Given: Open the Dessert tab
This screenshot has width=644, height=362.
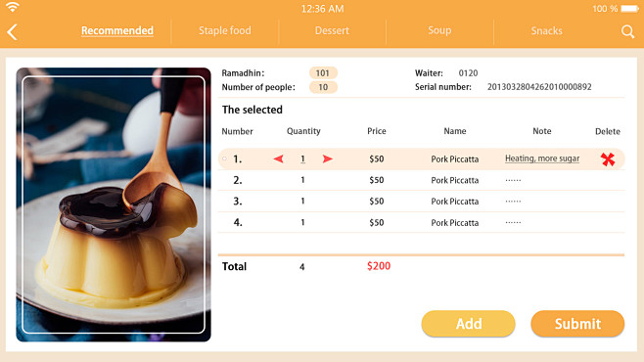Looking at the screenshot, I should [332, 30].
